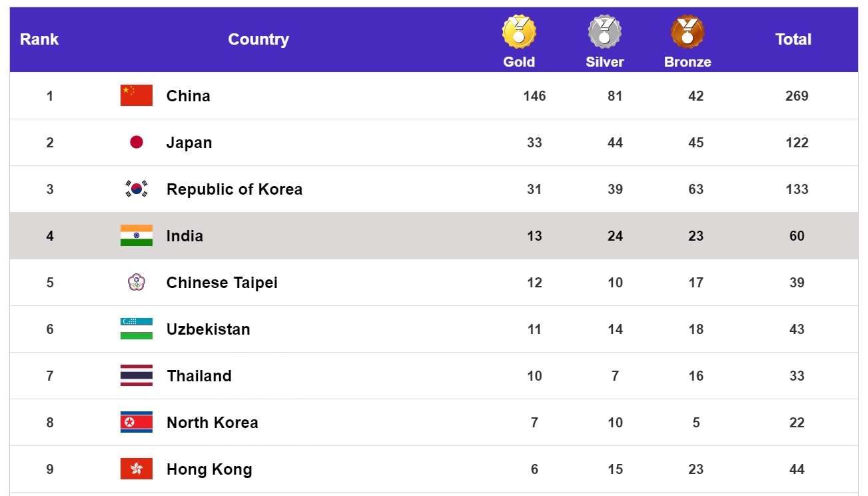Open the China country name

pos(189,96)
